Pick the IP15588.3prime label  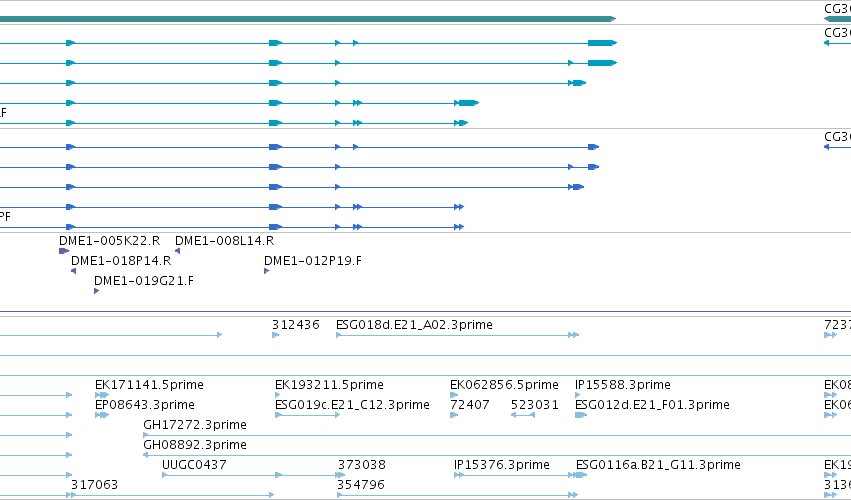tap(623, 385)
